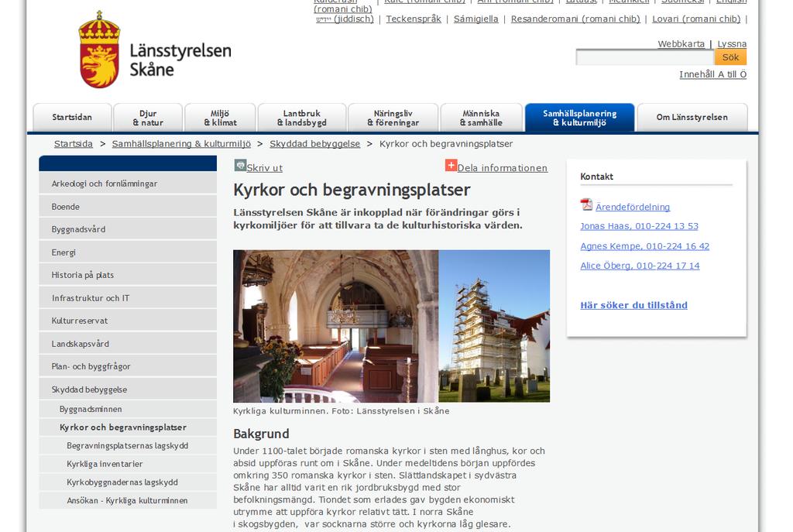Image resolution: width=793 pixels, height=532 pixels.
Task: Click the printer icon beside Skriv ut
Action: pyautogui.click(x=240, y=166)
